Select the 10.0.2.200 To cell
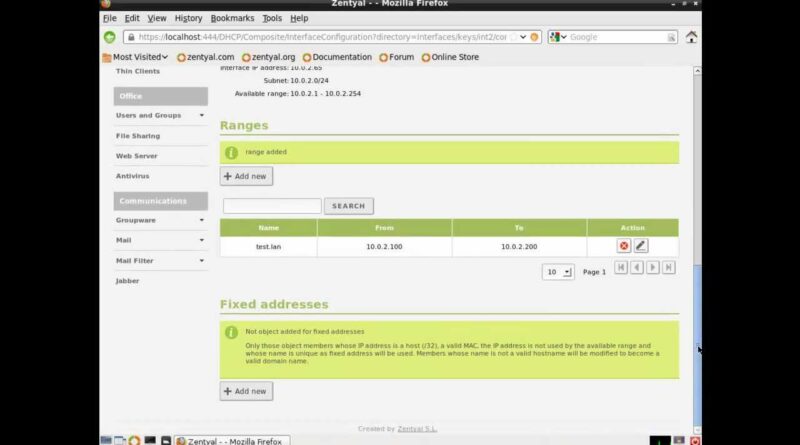800x445 pixels. click(519, 246)
